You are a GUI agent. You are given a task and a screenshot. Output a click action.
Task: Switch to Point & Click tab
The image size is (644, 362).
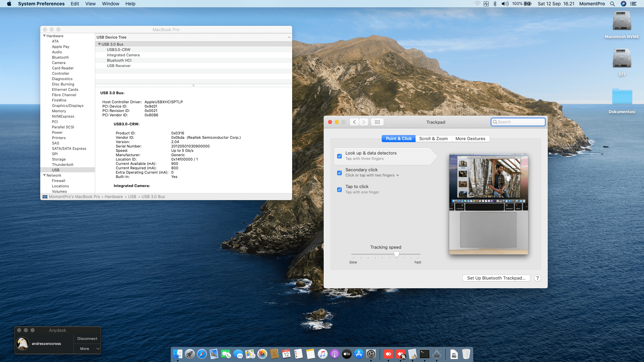(x=399, y=138)
